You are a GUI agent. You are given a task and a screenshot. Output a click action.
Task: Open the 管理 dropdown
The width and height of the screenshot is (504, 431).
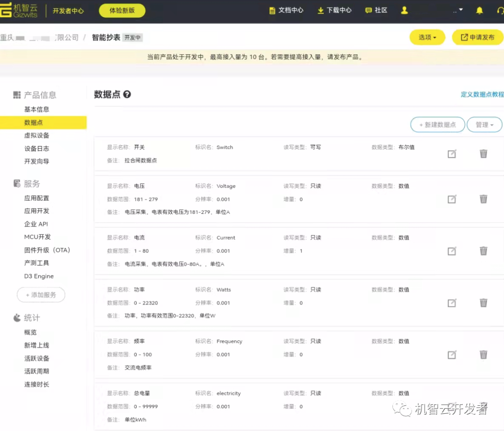pyautogui.click(x=484, y=125)
